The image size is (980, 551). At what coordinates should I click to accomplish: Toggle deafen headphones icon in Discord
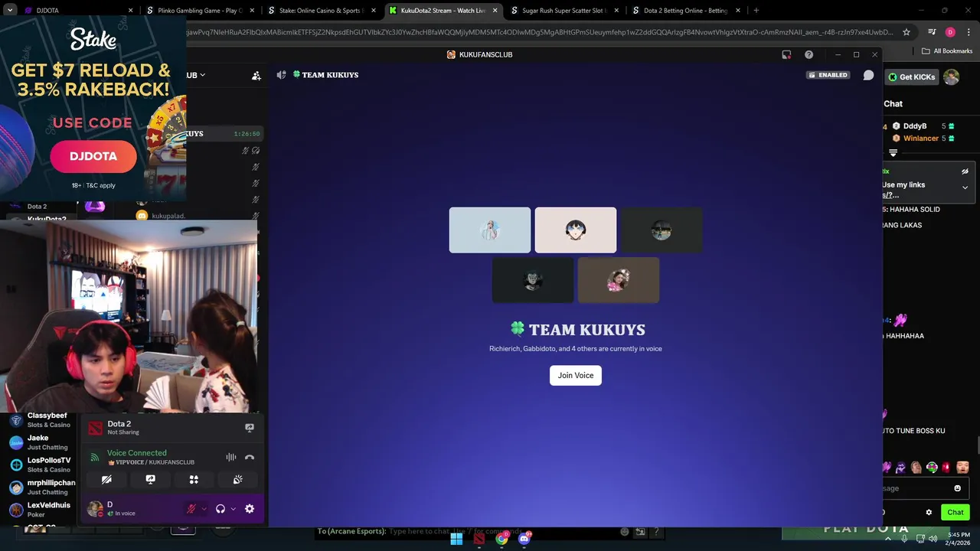coord(220,509)
